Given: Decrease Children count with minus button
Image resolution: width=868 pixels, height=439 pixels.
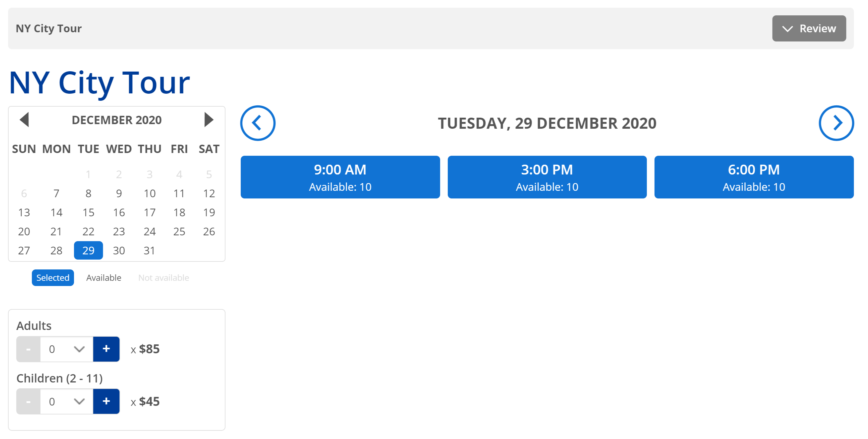Looking at the screenshot, I should point(28,401).
